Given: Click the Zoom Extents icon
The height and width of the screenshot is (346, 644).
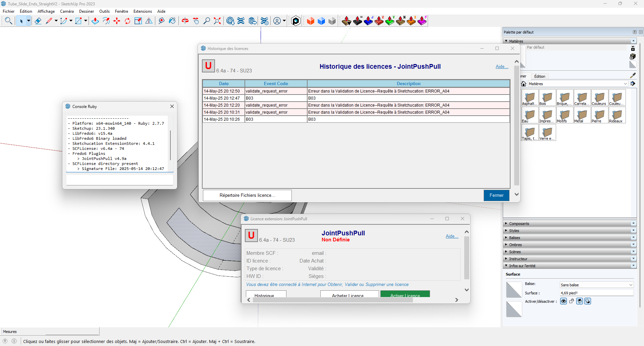Looking at the screenshot, I should pyautogui.click(x=217, y=21).
